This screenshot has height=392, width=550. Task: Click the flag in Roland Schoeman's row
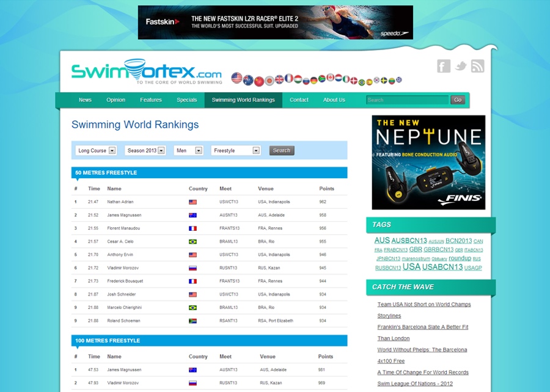click(193, 321)
